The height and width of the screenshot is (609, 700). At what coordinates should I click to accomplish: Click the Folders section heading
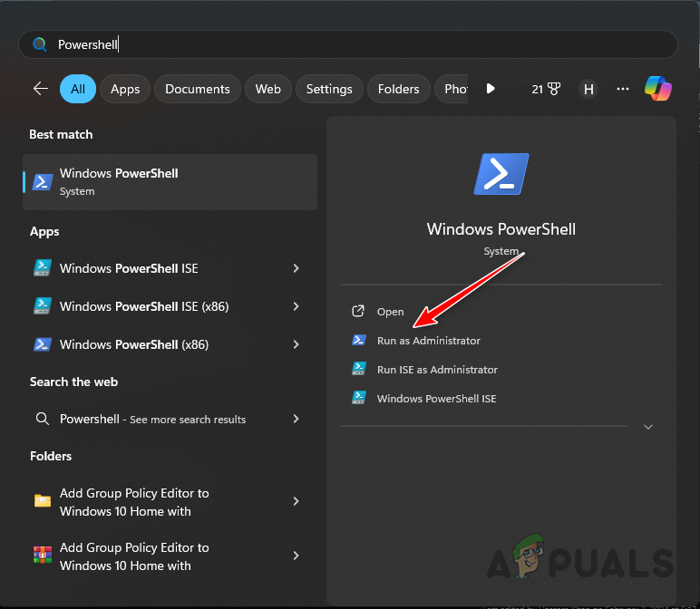[x=51, y=456]
